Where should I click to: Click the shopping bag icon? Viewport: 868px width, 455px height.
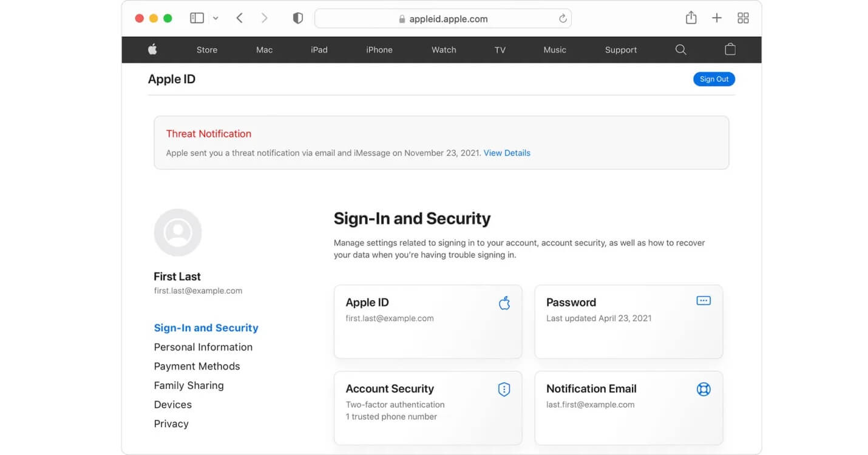click(730, 49)
